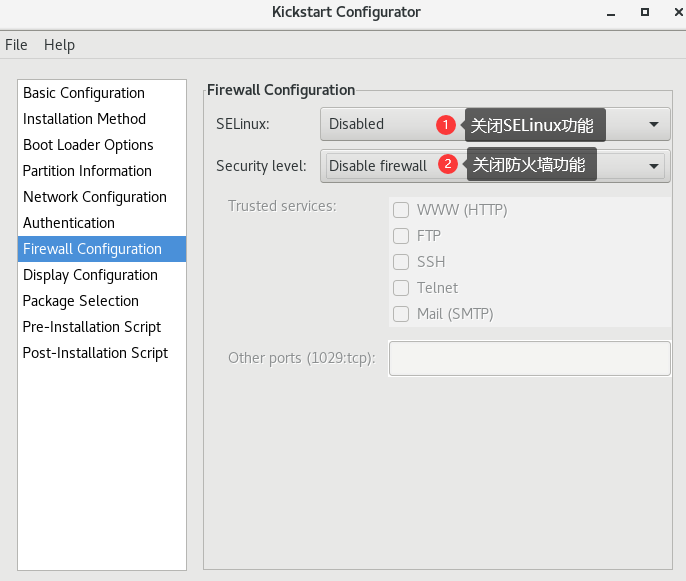Toggle the FTP trusted service checkbox

click(x=401, y=236)
